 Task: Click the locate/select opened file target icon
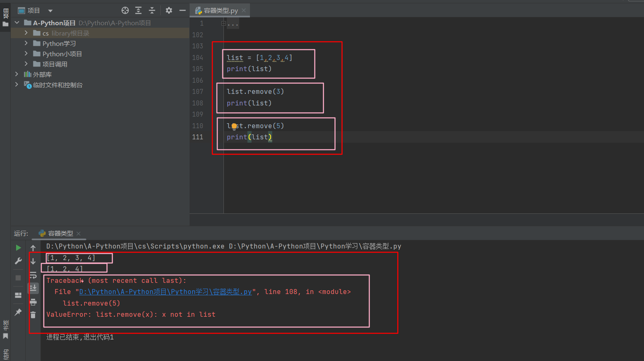(125, 10)
